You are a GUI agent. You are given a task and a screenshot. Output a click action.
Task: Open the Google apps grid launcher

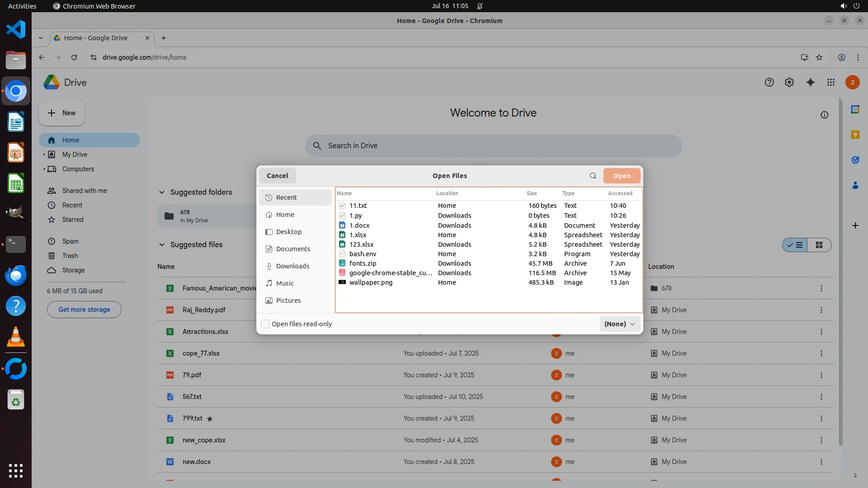(x=830, y=82)
